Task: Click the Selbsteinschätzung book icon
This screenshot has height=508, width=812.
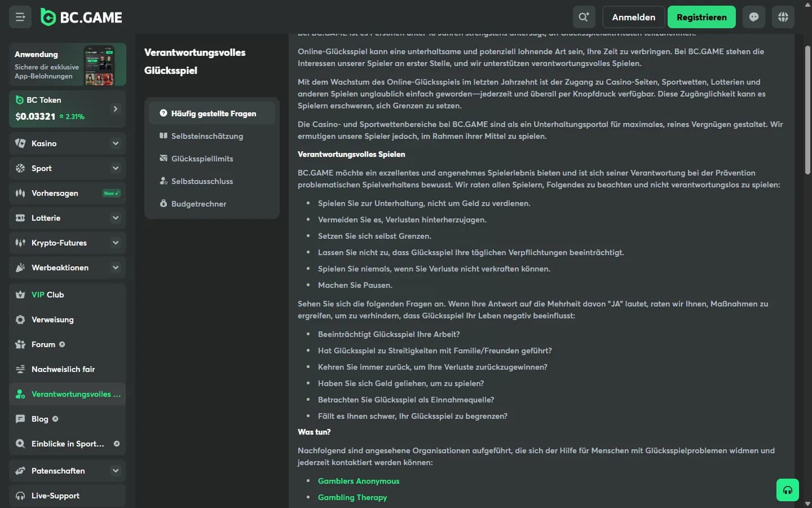Action: [x=164, y=135]
